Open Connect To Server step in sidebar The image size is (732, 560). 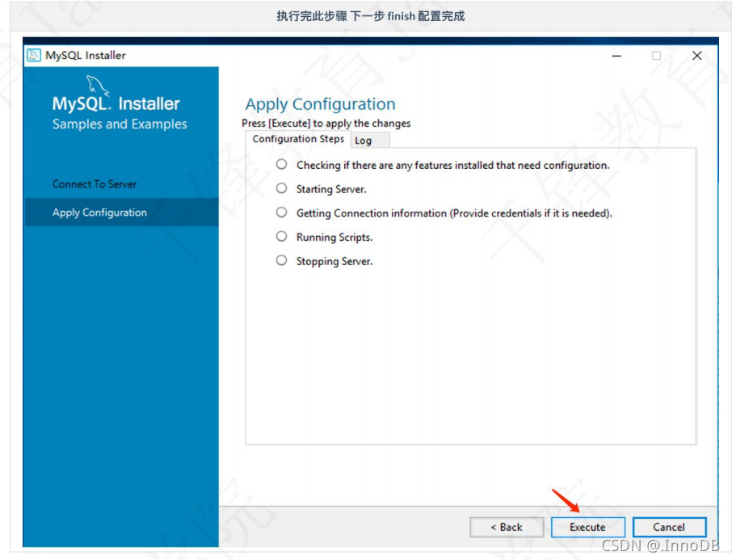coord(95,184)
